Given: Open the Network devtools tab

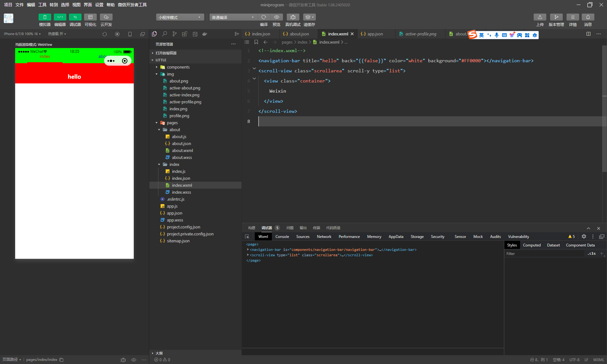Looking at the screenshot, I should pos(324,237).
